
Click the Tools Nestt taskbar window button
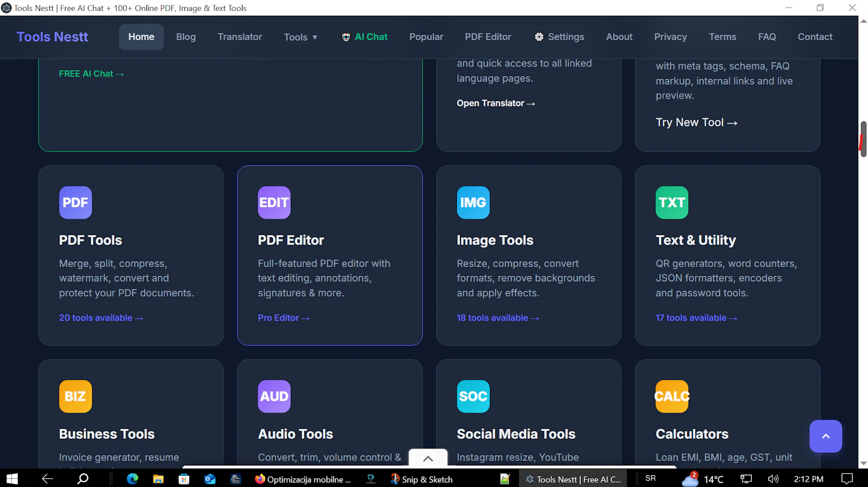pos(573,479)
